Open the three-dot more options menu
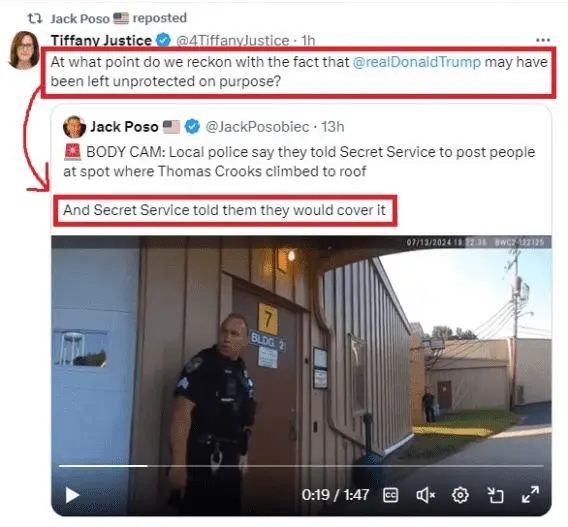Image resolution: width=568 pixels, height=527 pixels. [543, 40]
